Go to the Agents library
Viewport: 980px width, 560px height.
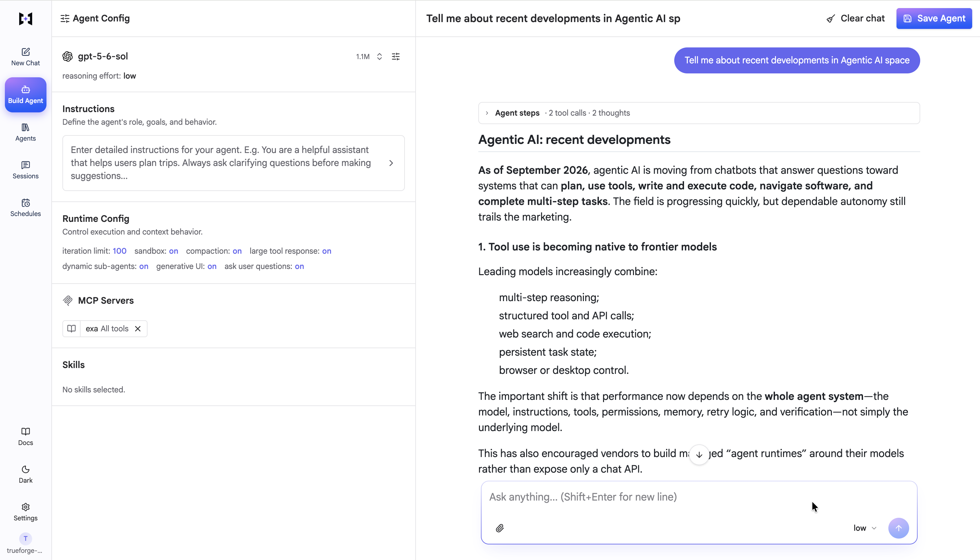[25, 132]
